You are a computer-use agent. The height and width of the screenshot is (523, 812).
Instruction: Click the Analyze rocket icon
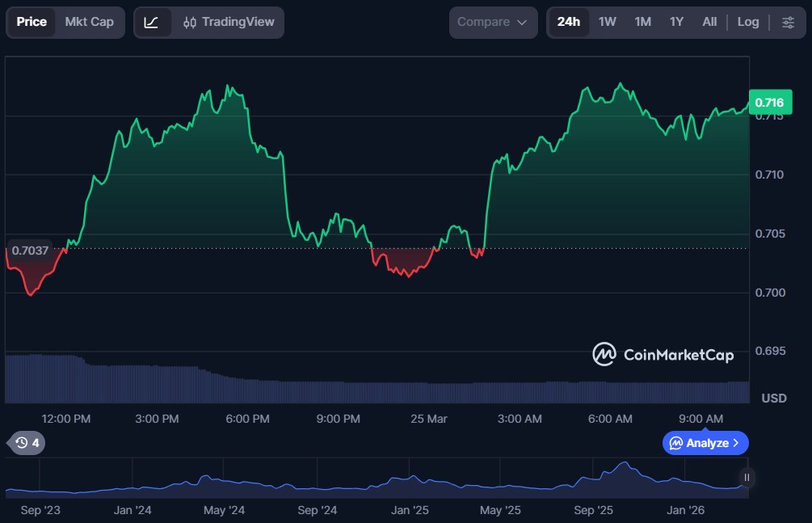coord(675,443)
